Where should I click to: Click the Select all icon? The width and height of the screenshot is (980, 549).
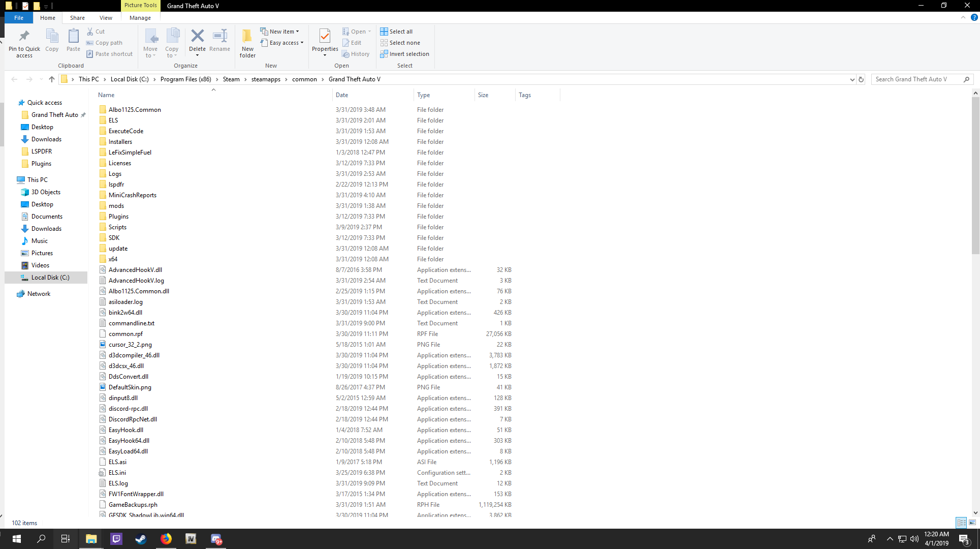tap(384, 32)
